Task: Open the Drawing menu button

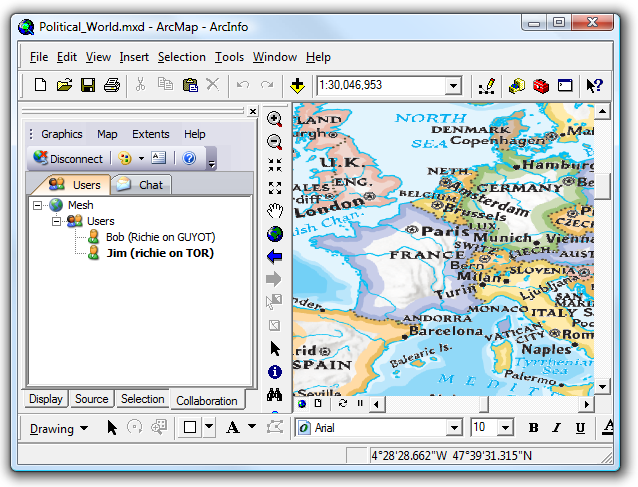Action: (58, 429)
